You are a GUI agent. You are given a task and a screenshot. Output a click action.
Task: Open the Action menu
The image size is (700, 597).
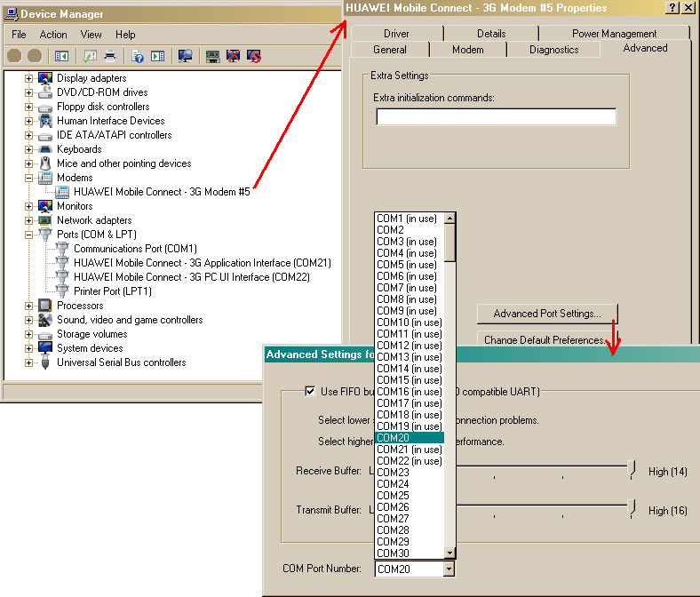pyautogui.click(x=53, y=35)
